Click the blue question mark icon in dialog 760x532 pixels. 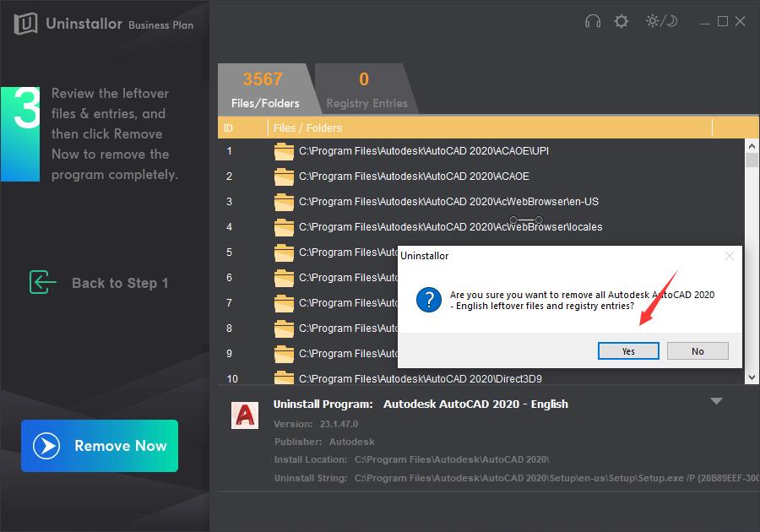[x=428, y=300]
